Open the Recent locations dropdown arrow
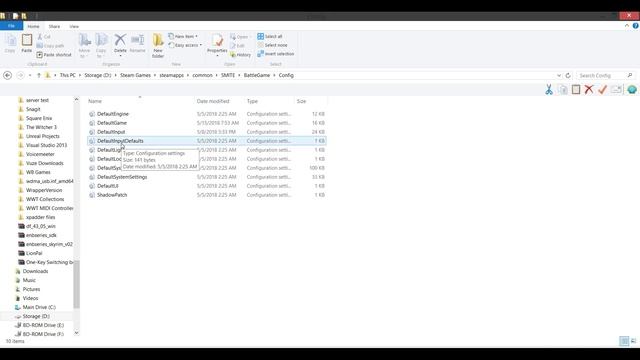This screenshot has width=640, height=360. [30, 76]
